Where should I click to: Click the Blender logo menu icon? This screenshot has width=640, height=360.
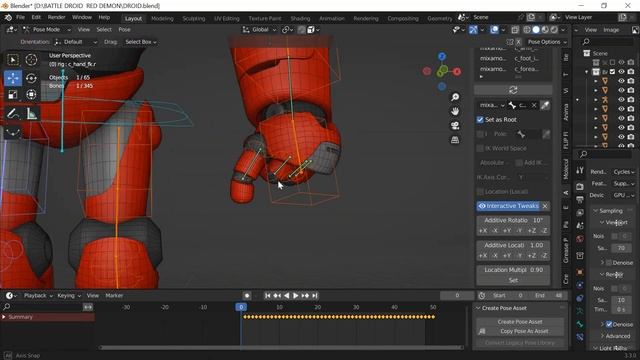pos(8,17)
